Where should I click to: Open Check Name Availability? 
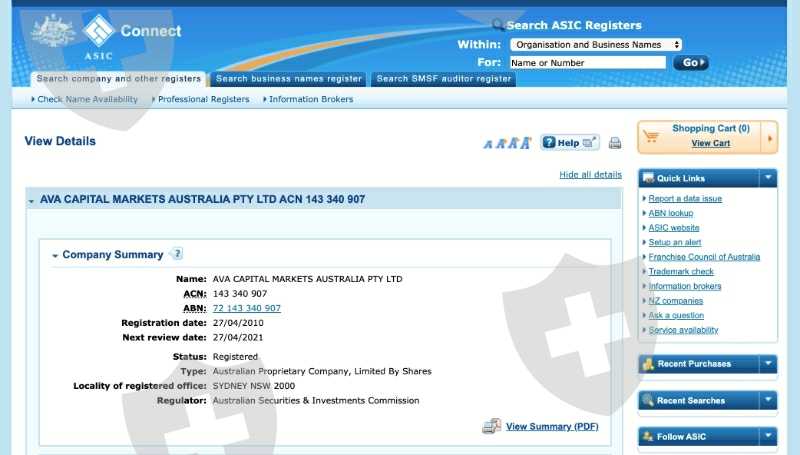click(x=87, y=99)
